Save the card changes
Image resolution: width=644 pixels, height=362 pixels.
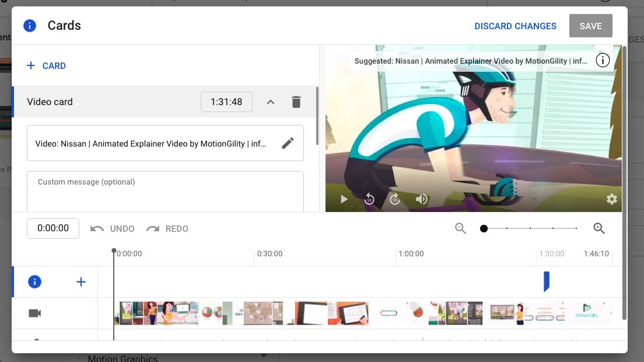pos(590,26)
